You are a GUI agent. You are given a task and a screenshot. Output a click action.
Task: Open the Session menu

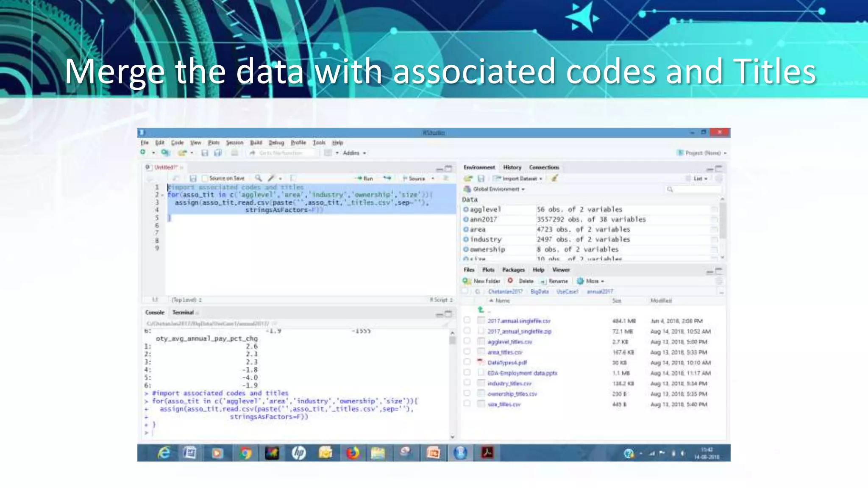click(x=234, y=143)
